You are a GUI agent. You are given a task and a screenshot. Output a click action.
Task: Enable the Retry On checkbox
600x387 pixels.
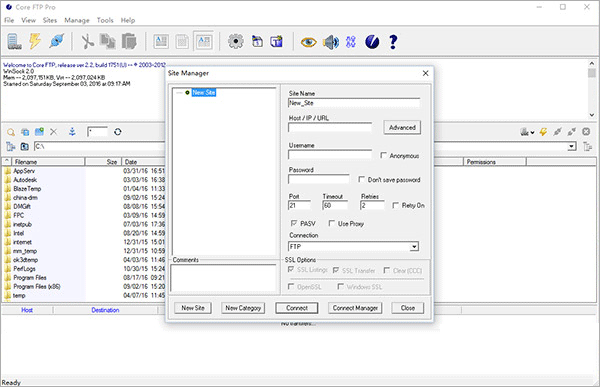(x=396, y=205)
